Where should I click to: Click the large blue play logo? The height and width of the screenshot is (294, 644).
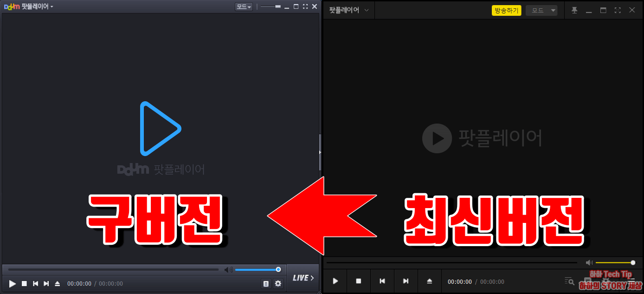pyautogui.click(x=160, y=129)
